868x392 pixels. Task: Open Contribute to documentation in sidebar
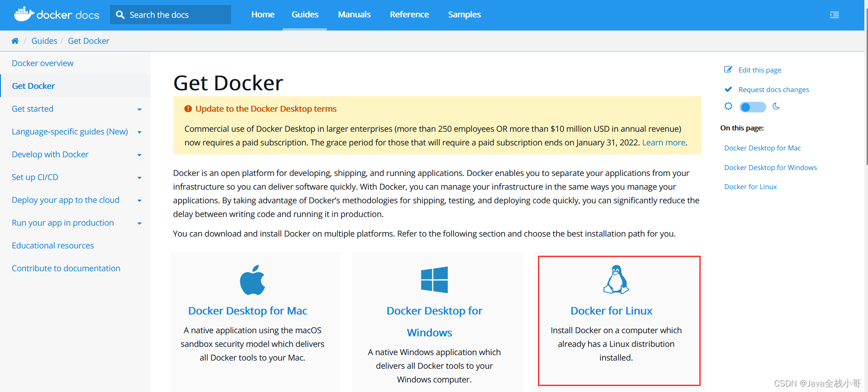[66, 268]
